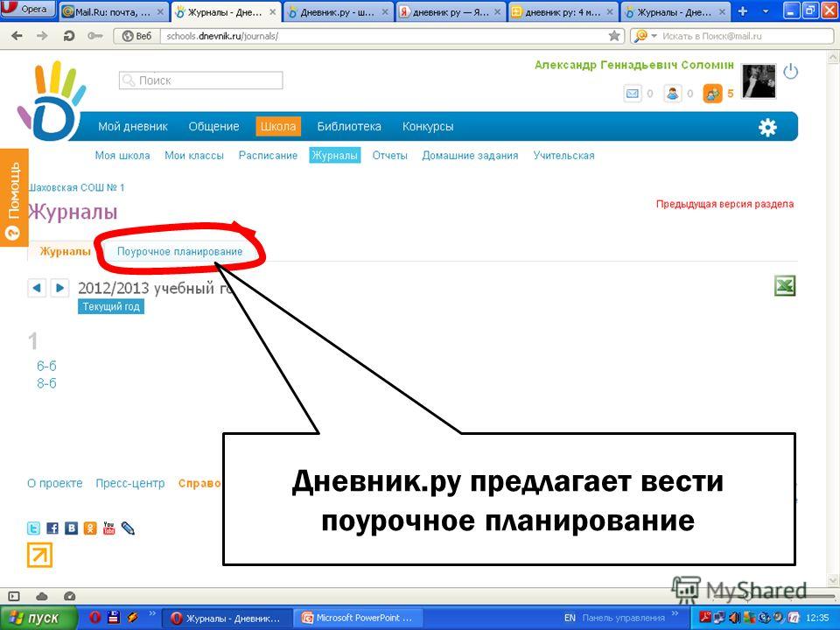Go to next school year arrow
Screen dimensions: 840x630
[x=59, y=288]
